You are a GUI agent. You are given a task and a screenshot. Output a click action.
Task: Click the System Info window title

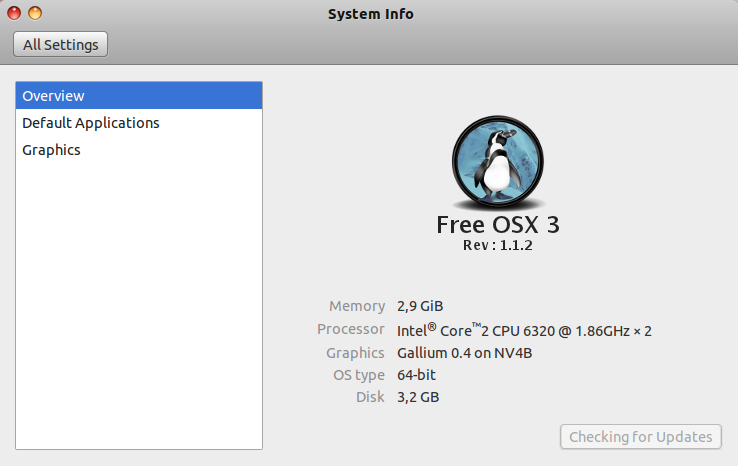[x=371, y=14]
